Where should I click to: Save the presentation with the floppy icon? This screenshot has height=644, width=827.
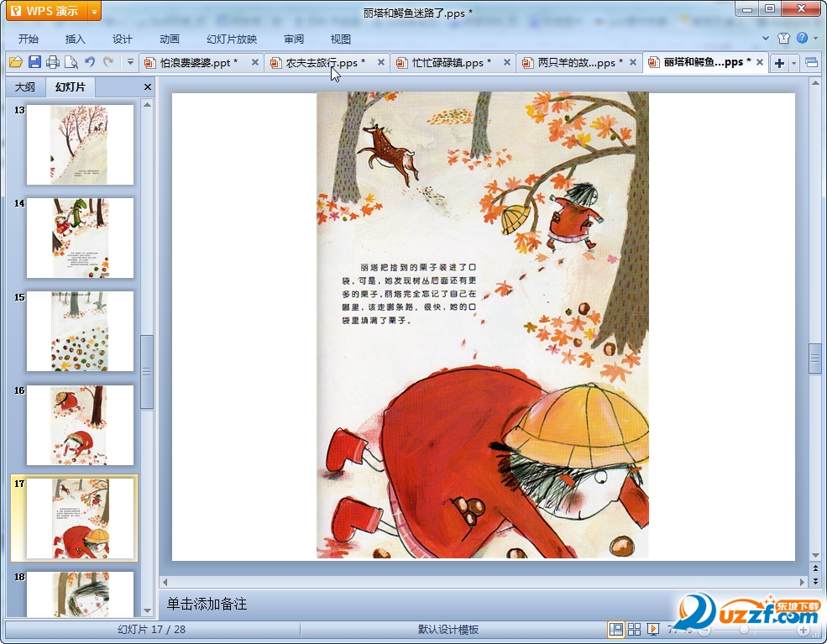point(34,62)
